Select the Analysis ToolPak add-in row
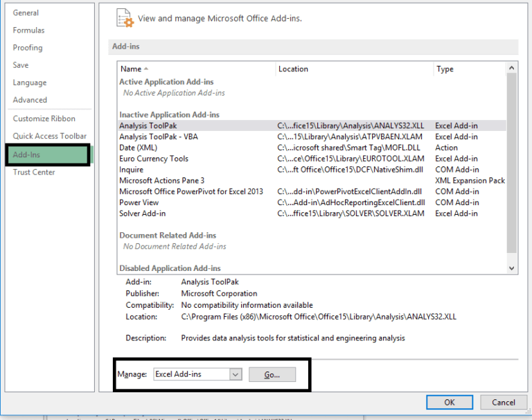 point(312,125)
